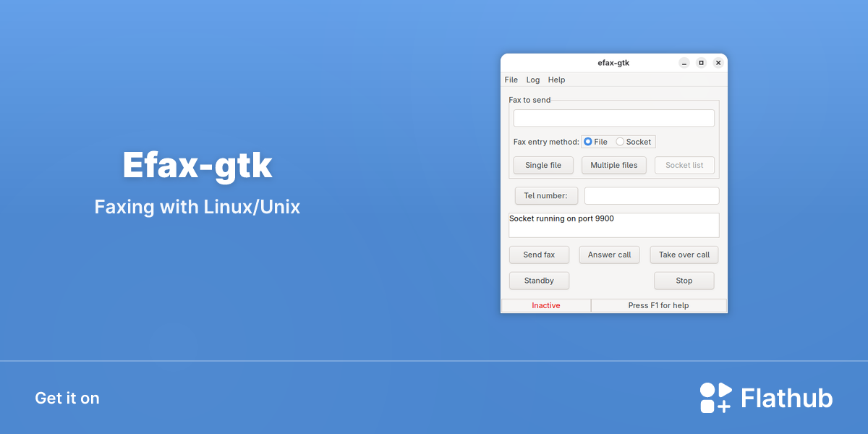Viewport: 868px width, 434px height.
Task: Click the Socket list button
Action: pos(684,165)
